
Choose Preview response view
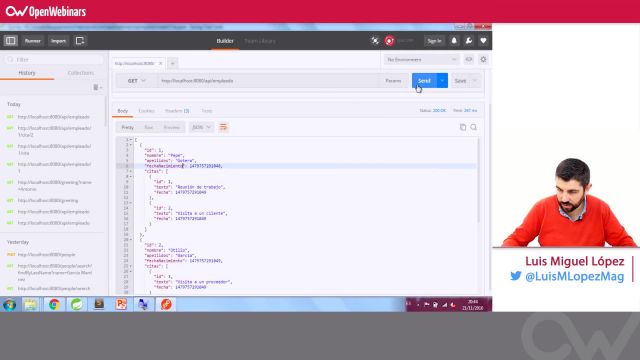point(172,127)
